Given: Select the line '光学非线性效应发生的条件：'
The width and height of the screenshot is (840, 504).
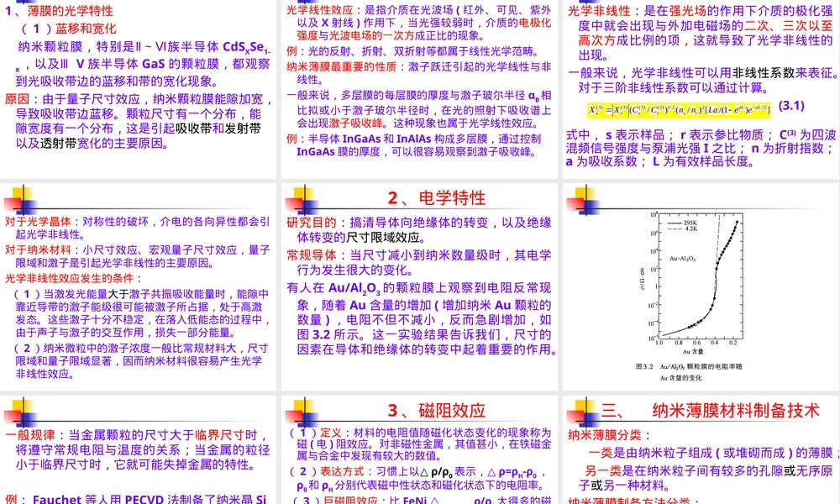Looking at the screenshot, I should [74, 279].
